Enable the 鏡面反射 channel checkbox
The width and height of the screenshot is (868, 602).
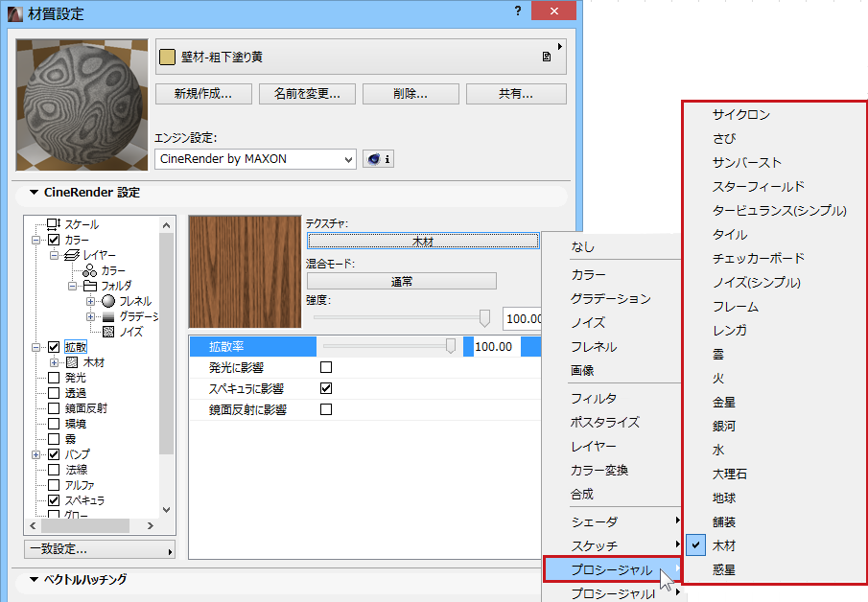click(x=54, y=408)
